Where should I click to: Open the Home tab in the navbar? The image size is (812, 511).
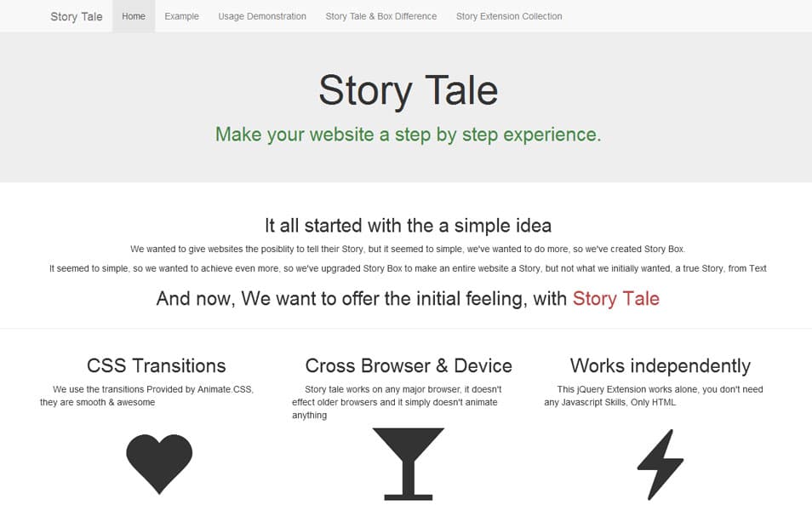point(133,15)
